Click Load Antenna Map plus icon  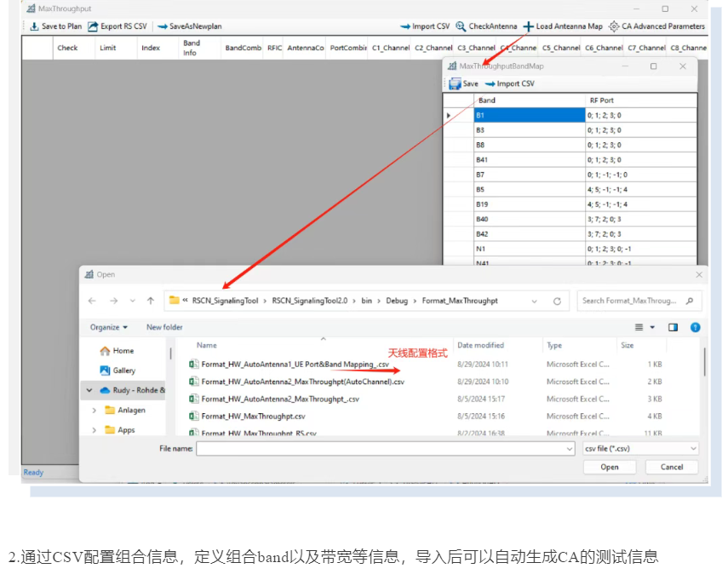(528, 26)
